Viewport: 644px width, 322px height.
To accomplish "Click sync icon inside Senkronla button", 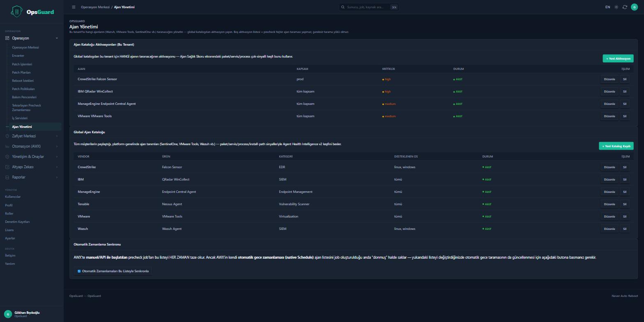I will click(79, 271).
